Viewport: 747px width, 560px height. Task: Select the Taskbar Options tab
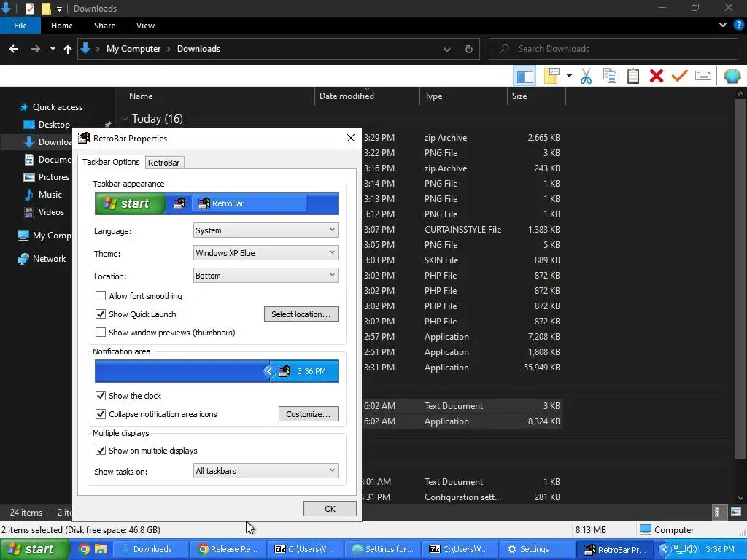111,162
